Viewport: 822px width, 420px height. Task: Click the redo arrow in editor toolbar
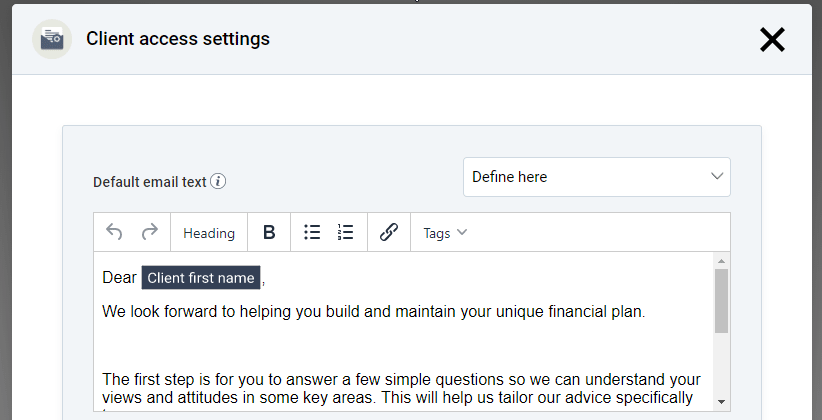(x=150, y=232)
